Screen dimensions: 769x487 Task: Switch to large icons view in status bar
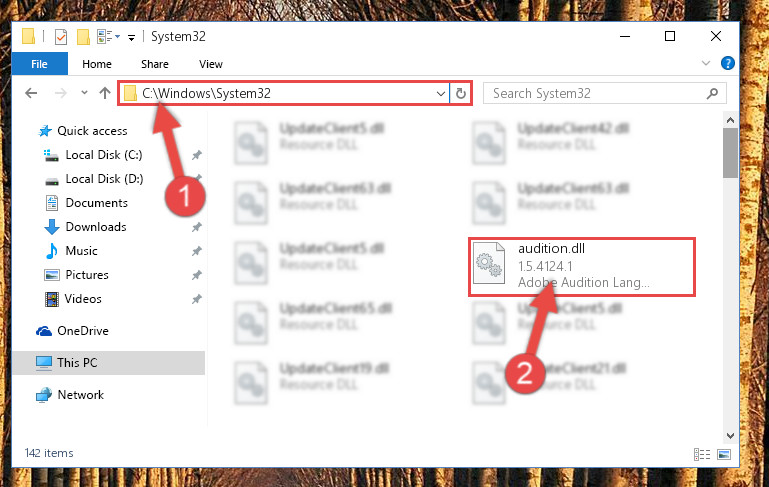(x=724, y=454)
